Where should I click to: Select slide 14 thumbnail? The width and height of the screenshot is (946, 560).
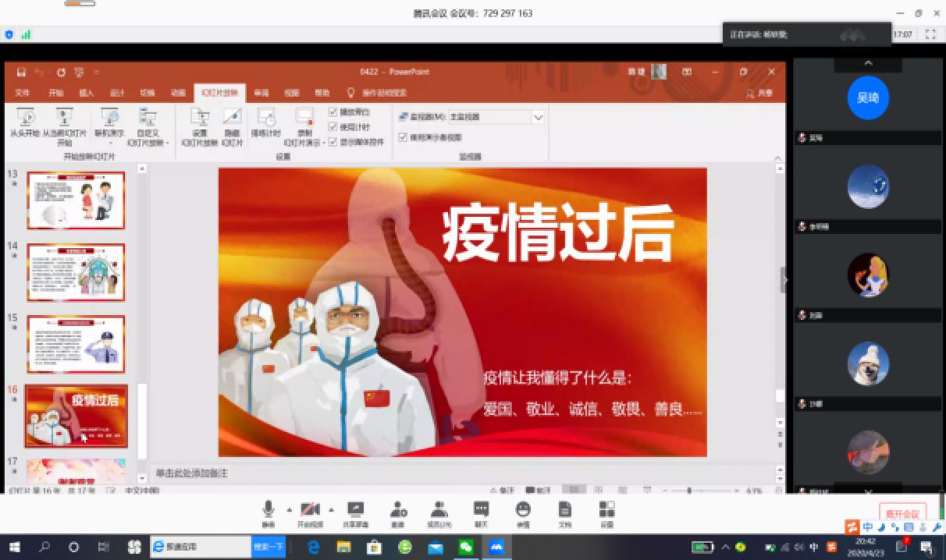(x=76, y=272)
